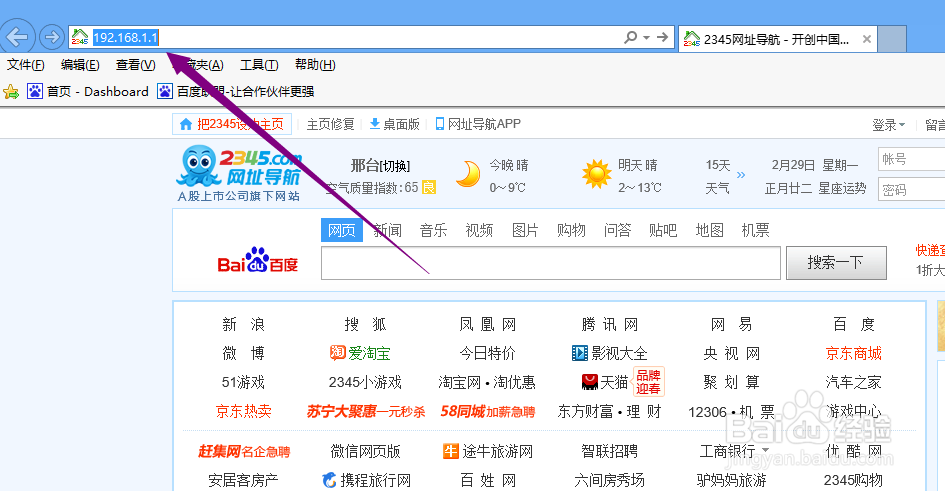Click the 星座运势 link
945x491 pixels.
[842, 189]
